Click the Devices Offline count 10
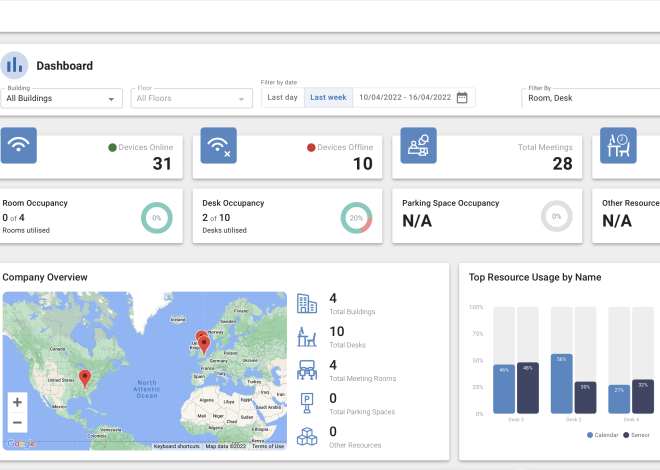Image resolution: width=660 pixels, height=470 pixels. pyautogui.click(x=362, y=164)
